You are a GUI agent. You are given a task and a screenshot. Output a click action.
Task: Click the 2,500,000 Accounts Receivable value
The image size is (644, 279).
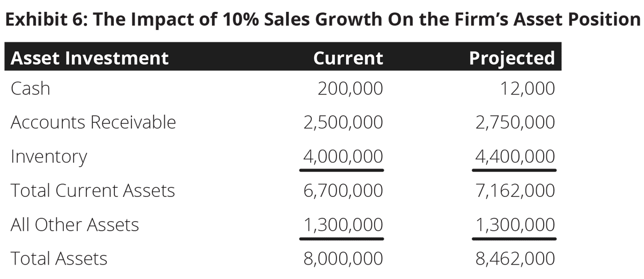(343, 122)
